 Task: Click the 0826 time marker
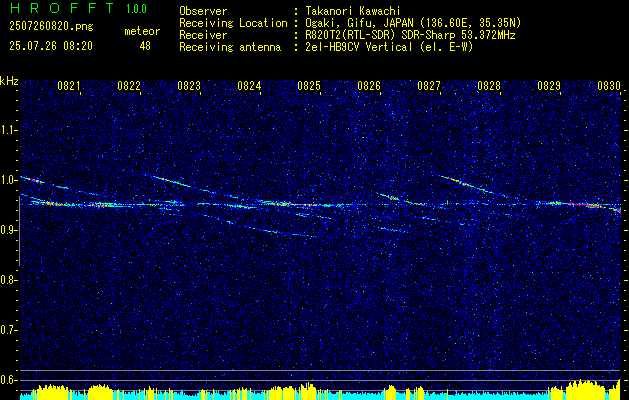369,86
